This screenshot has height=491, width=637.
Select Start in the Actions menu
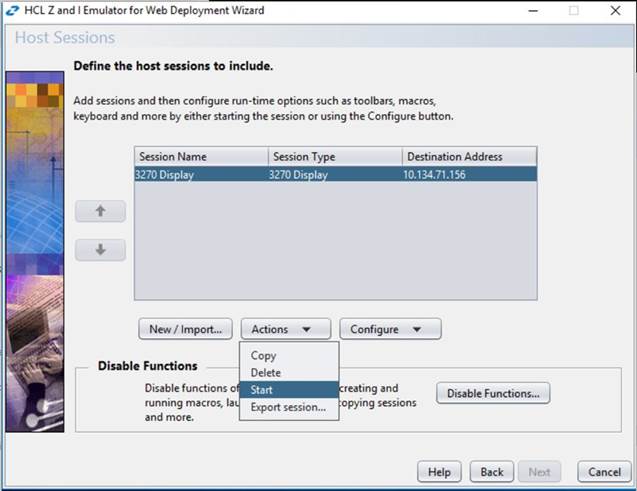pyautogui.click(x=289, y=389)
